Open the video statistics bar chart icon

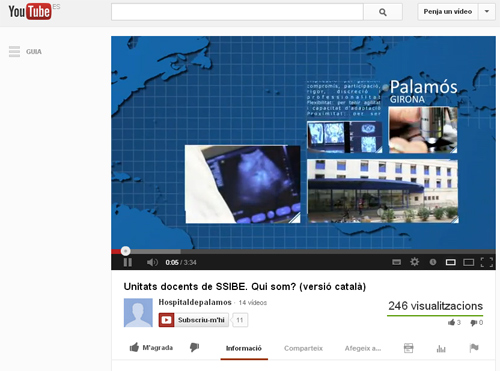tap(441, 349)
